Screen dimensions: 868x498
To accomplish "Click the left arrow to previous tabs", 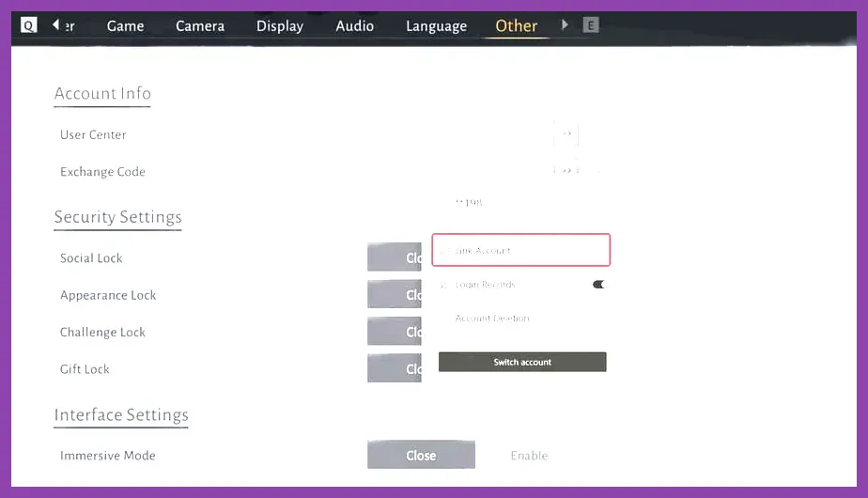I will (56, 24).
